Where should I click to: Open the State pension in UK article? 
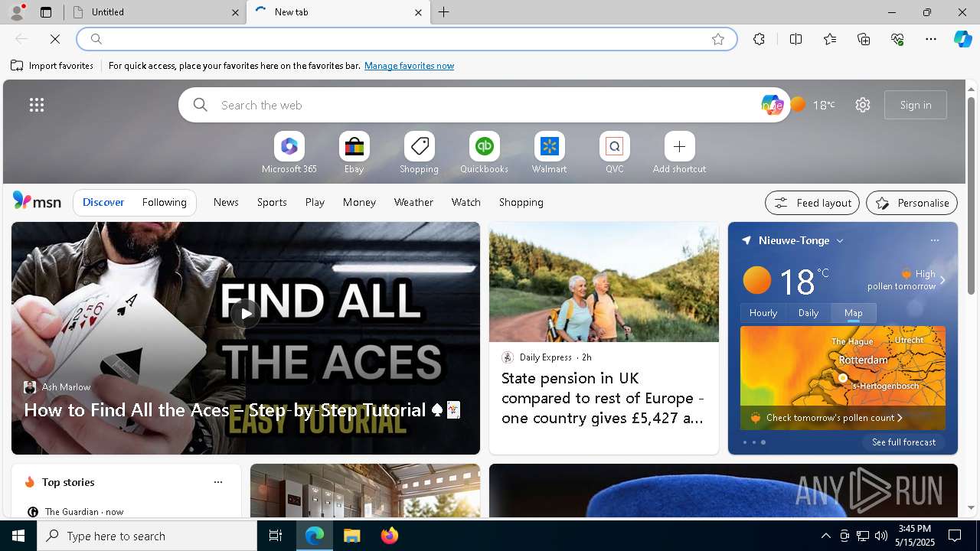(x=604, y=398)
